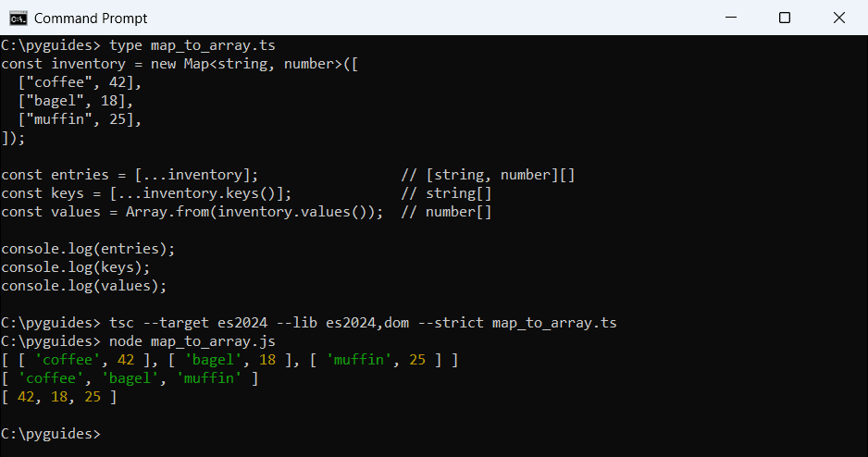Screen dimensions: 868x457
Task: Click the Command Prompt icon in the title bar
Action: click(x=19, y=19)
